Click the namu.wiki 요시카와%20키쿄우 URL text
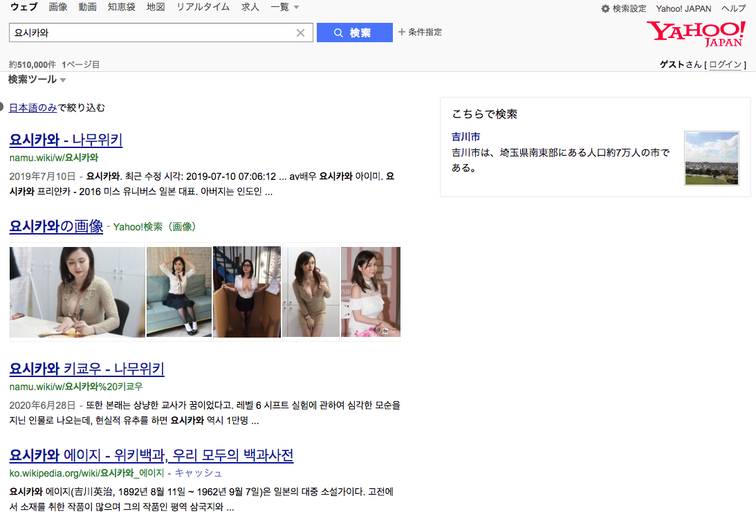This screenshot has width=756, height=532. point(75,386)
